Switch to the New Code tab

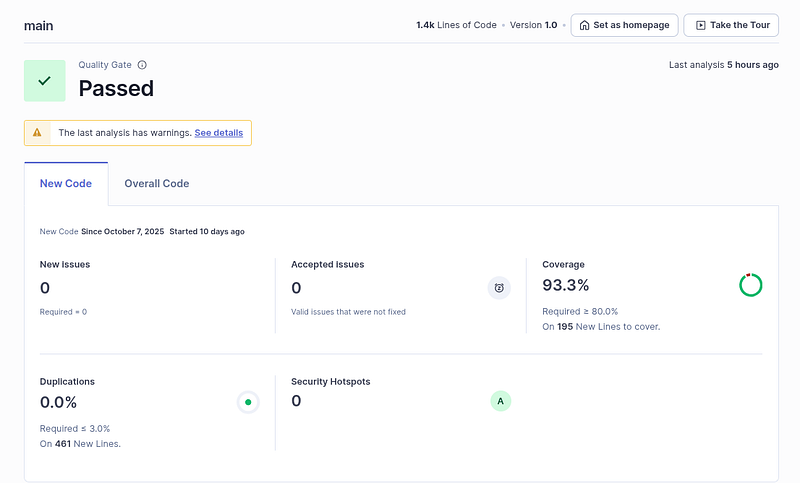(x=66, y=184)
